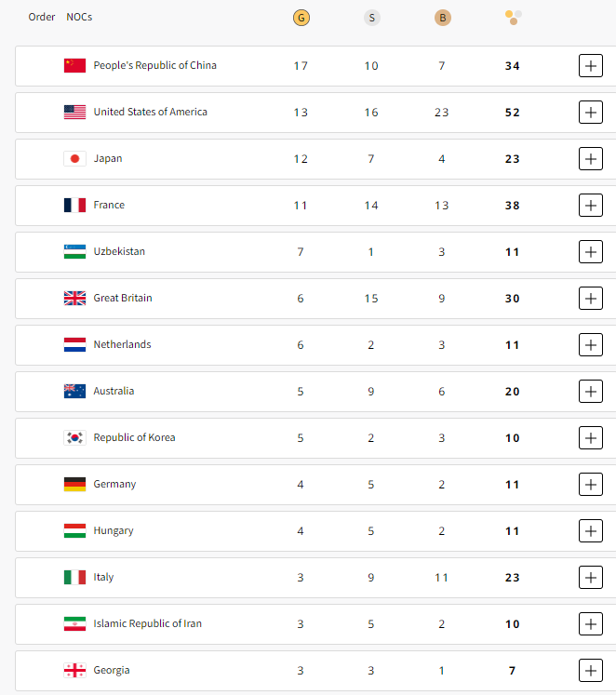Expand the People's Republic of China row
The width and height of the screenshot is (616, 695).
click(x=590, y=66)
